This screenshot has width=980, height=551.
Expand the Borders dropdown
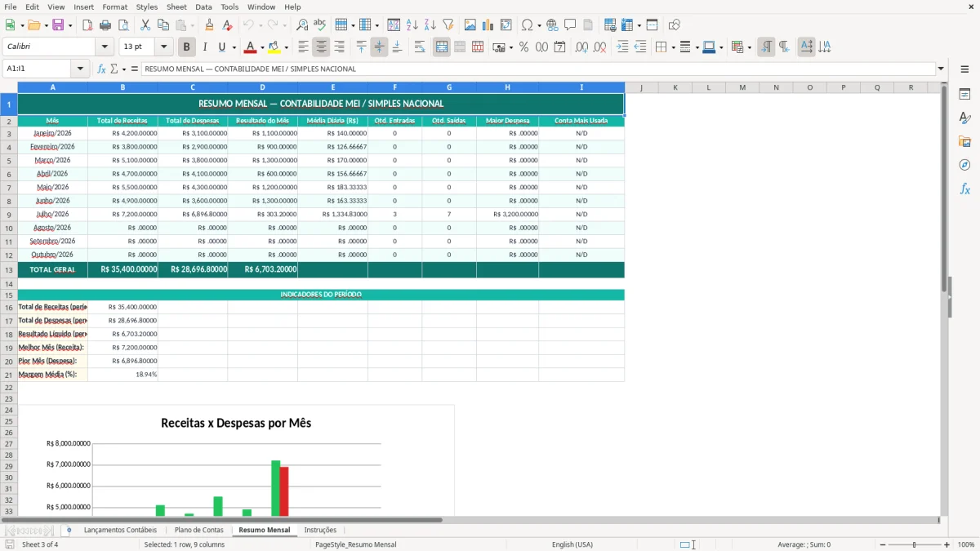[672, 47]
